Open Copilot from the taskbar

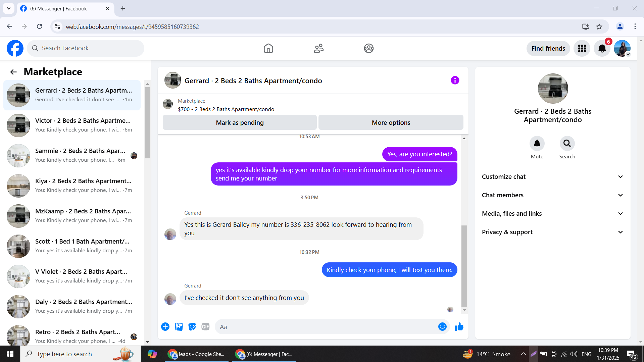point(152,354)
